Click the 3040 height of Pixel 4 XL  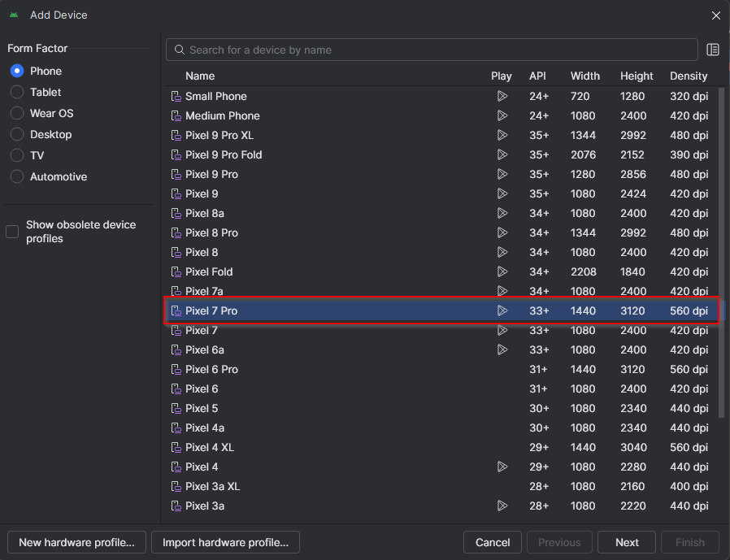(x=633, y=447)
